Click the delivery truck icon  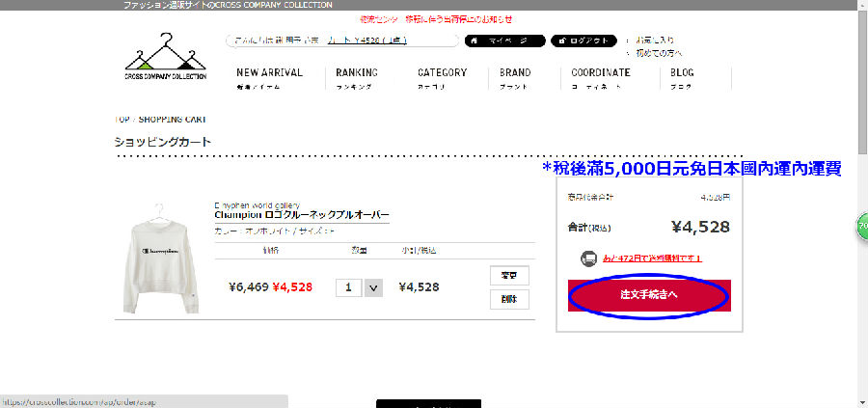click(x=589, y=258)
